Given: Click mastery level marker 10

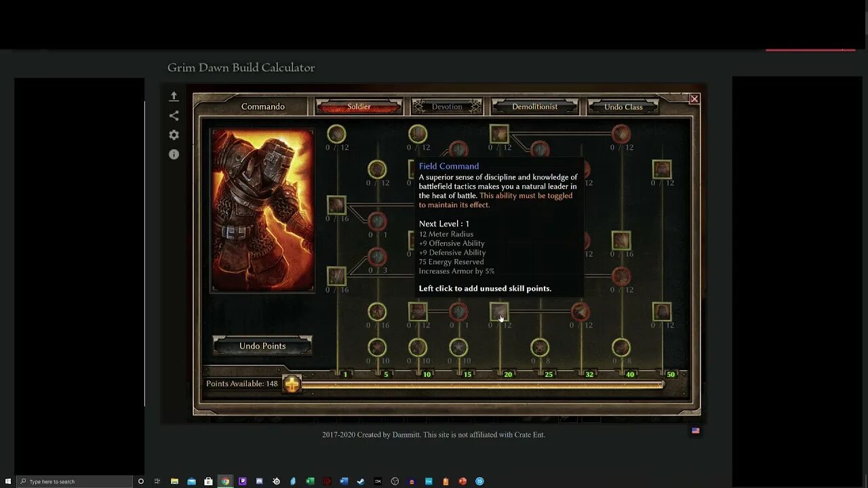Looking at the screenshot, I should [427, 374].
